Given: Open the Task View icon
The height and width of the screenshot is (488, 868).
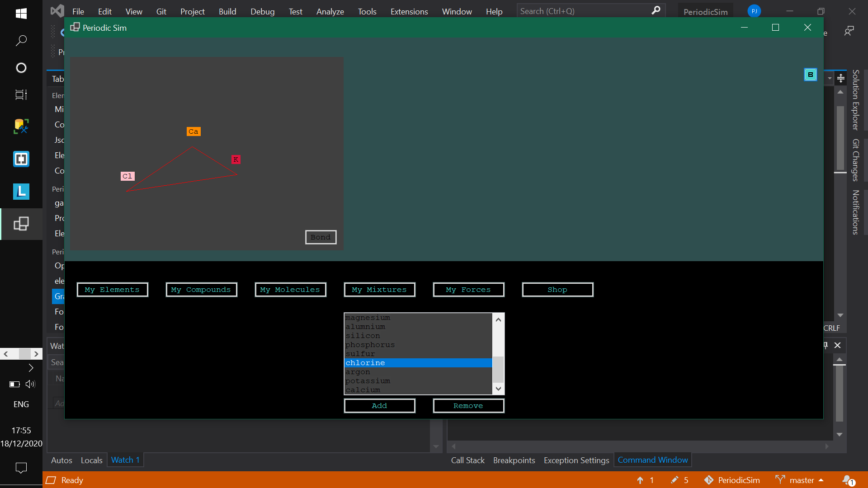Looking at the screenshot, I should [x=21, y=94].
